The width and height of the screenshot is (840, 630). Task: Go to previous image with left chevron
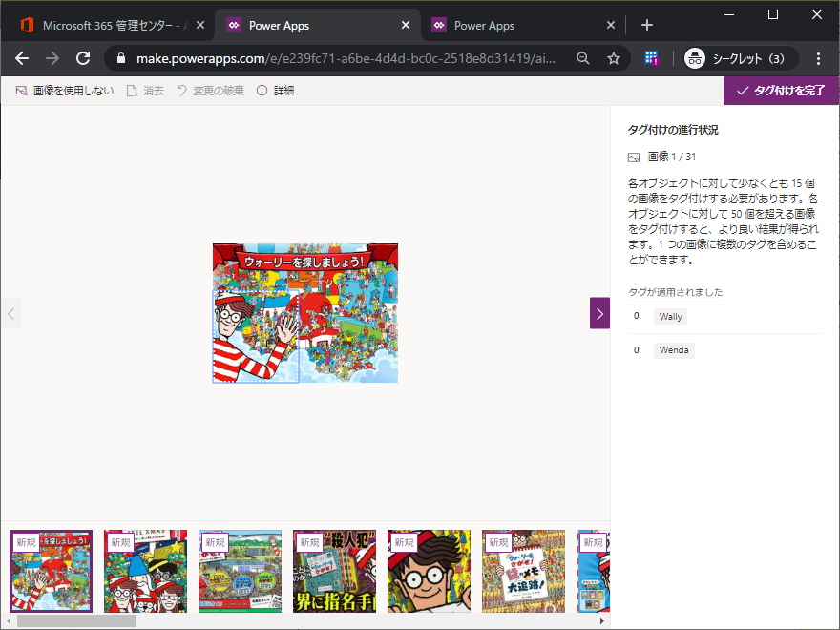click(x=11, y=313)
